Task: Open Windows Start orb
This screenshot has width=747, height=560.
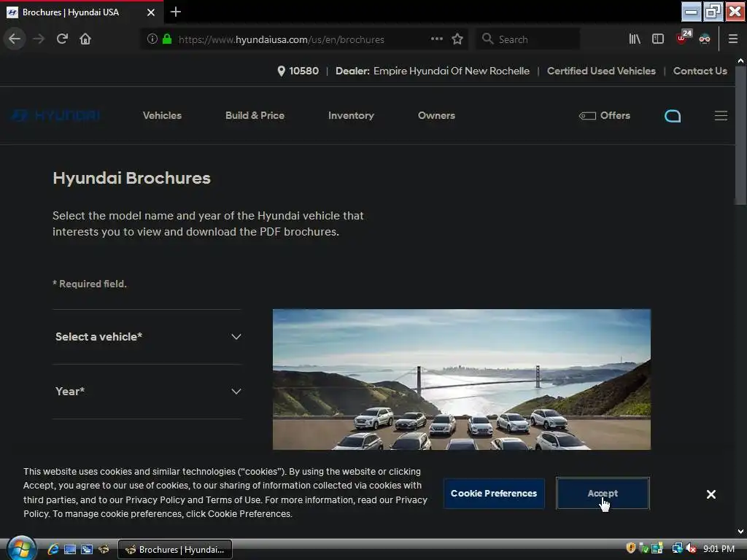Action: tap(21, 548)
